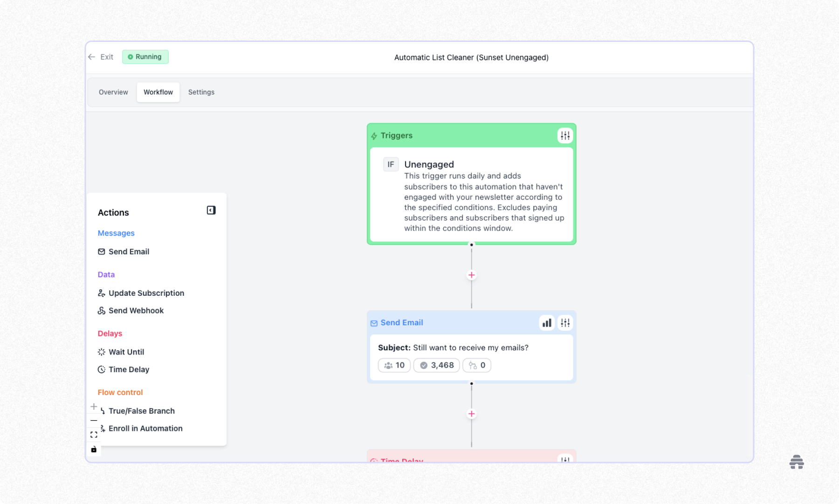The image size is (839, 504).
Task: Click the bot icon at bottom right
Action: pyautogui.click(x=797, y=462)
